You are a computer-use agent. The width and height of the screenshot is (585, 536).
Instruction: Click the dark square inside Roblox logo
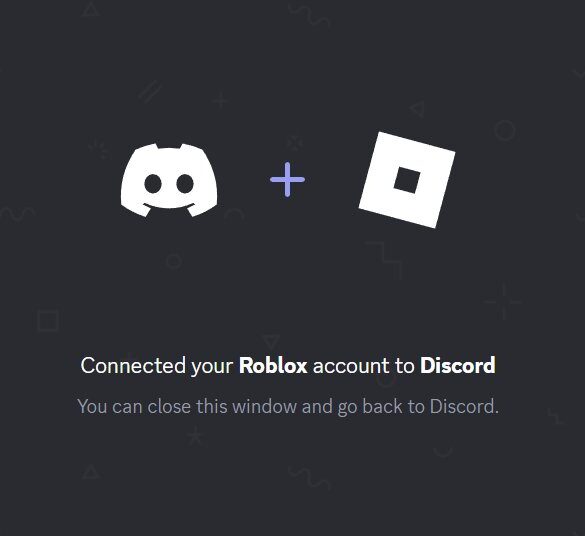pyautogui.click(x=407, y=180)
